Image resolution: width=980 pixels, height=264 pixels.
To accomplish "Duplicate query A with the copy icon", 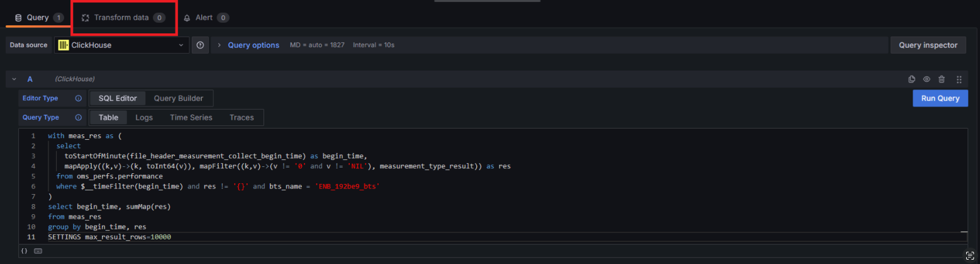I will click(x=911, y=79).
